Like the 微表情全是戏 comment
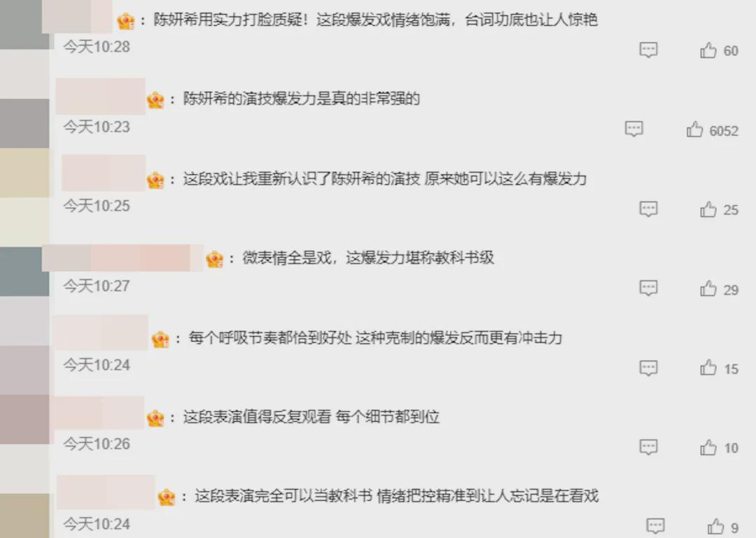The width and height of the screenshot is (756, 538). (708, 289)
